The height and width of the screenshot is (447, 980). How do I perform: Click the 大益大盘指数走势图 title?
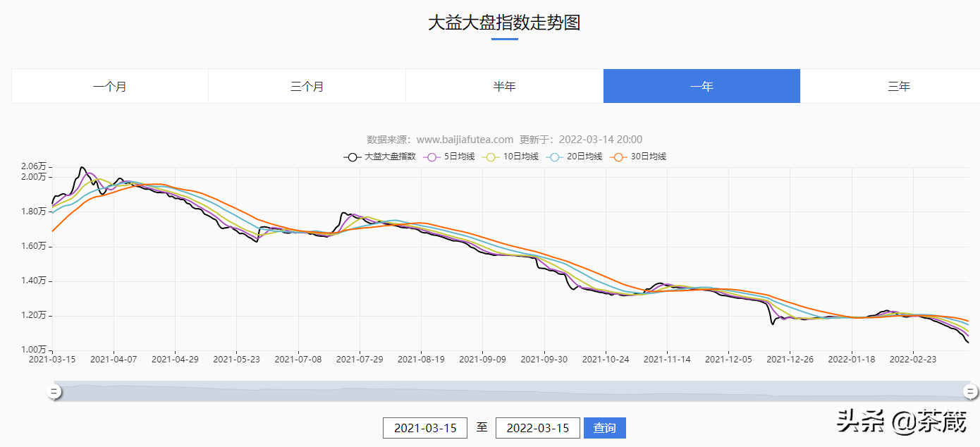click(504, 23)
